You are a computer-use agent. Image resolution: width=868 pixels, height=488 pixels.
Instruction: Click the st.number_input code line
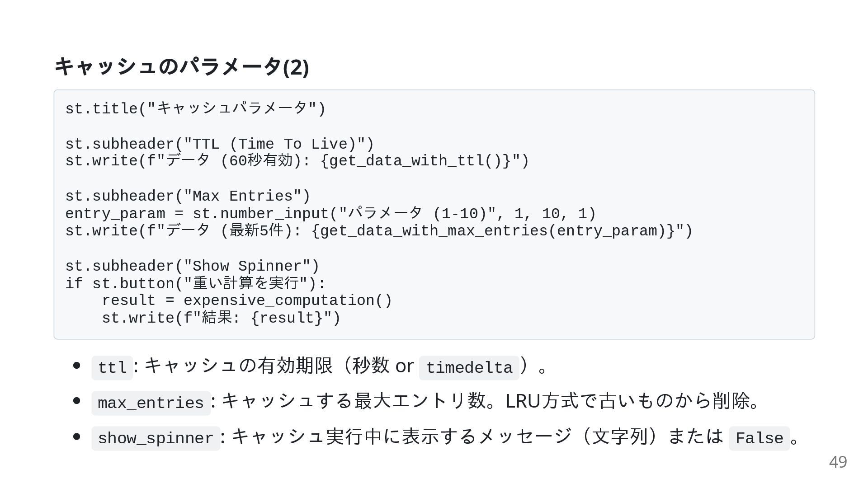(330, 213)
